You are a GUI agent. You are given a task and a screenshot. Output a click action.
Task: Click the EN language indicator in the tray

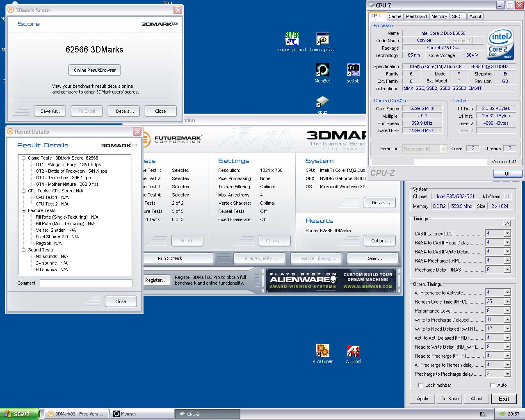pyautogui.click(x=483, y=414)
